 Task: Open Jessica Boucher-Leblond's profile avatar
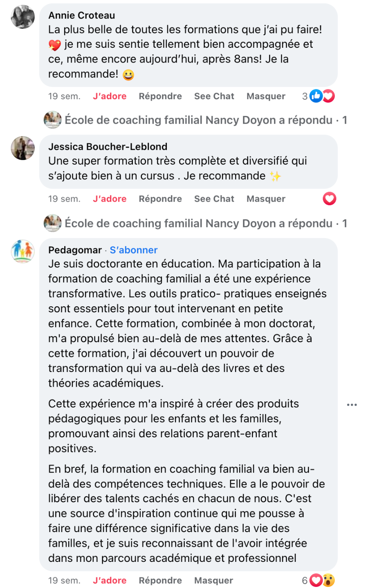[22, 148]
